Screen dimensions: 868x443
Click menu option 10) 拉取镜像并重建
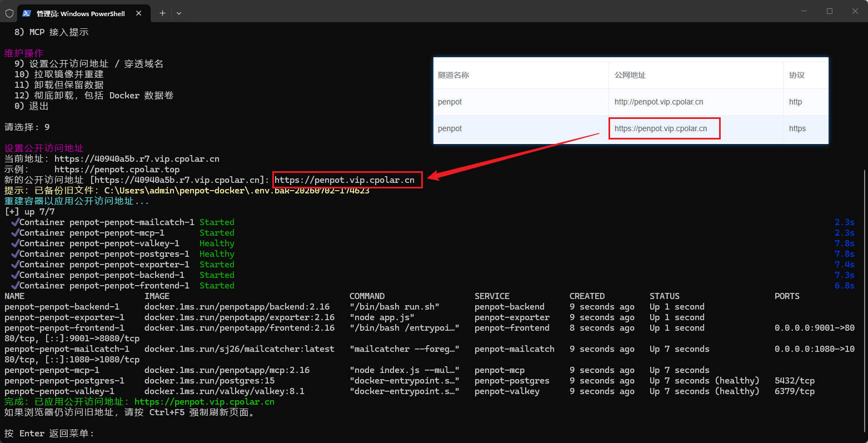(x=59, y=74)
